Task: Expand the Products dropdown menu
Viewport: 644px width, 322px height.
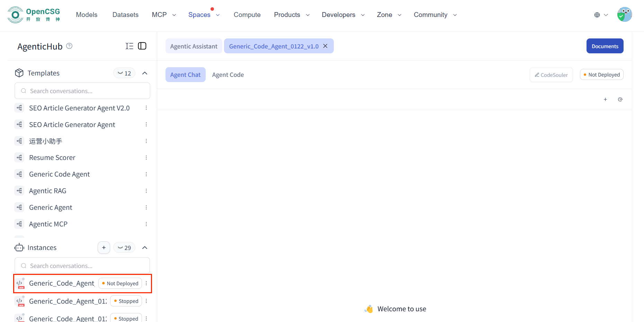Action: tap(292, 15)
